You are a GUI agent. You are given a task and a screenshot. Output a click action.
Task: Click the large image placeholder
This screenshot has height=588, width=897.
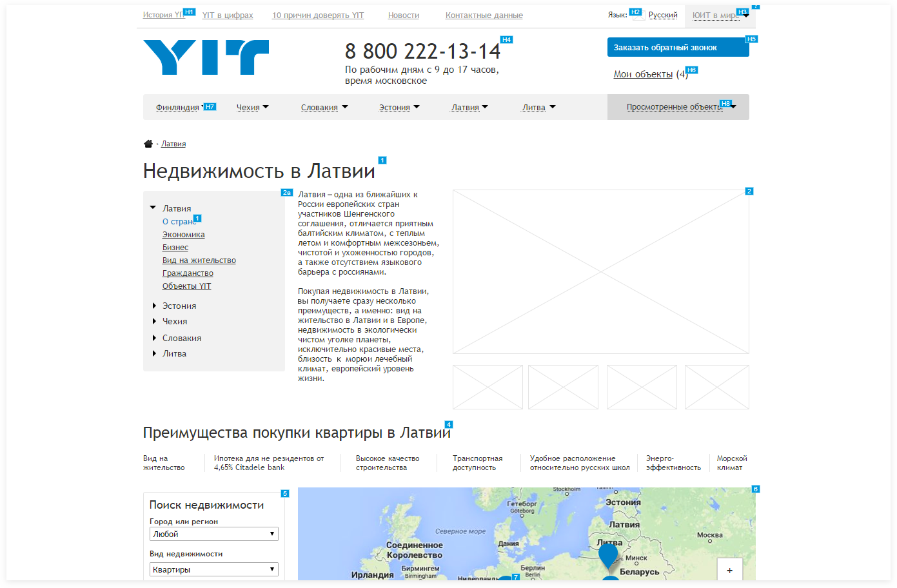[x=601, y=271]
